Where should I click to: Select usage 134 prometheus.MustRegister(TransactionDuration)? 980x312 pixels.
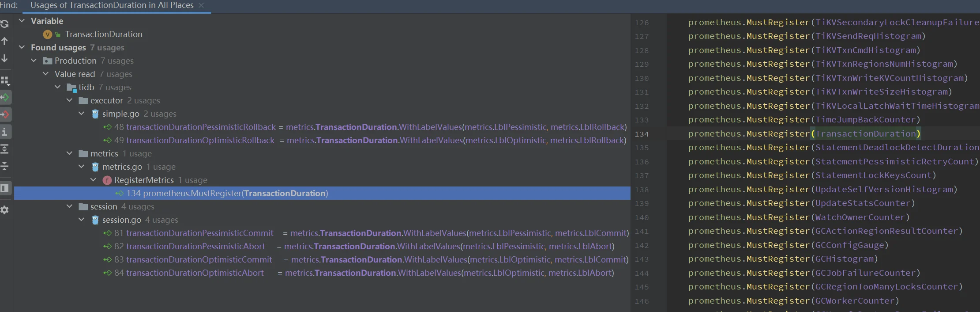322,193
